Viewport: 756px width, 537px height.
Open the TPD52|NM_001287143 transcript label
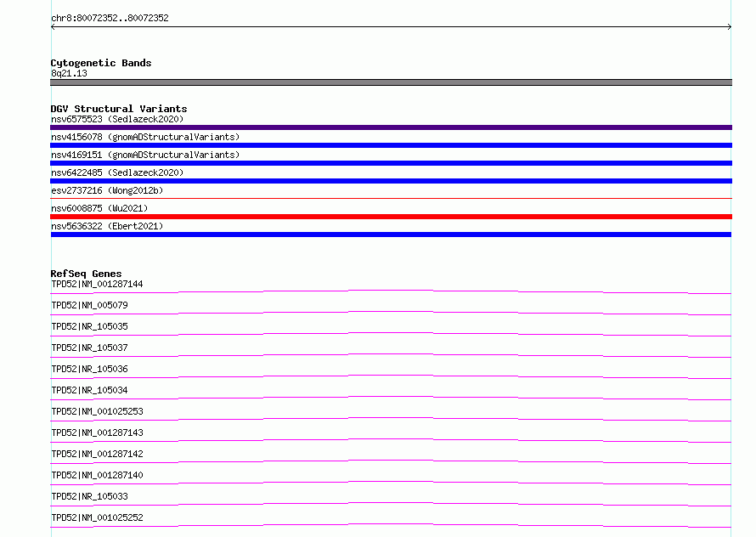(97, 432)
